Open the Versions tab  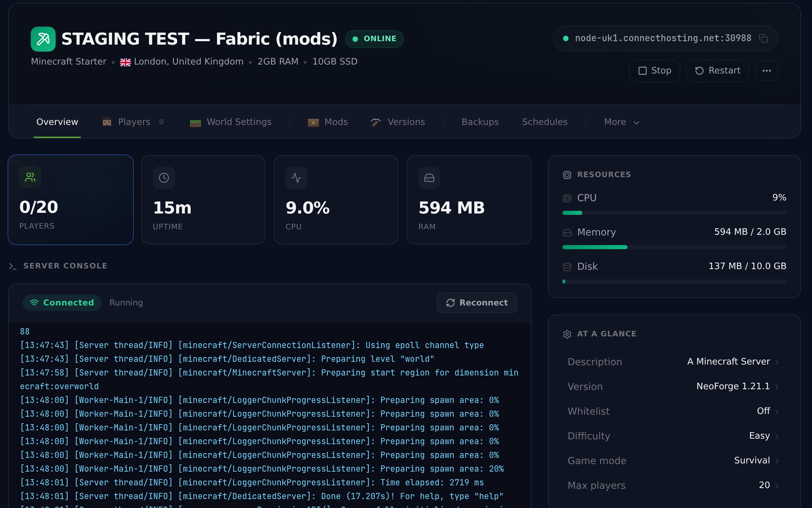[398, 122]
